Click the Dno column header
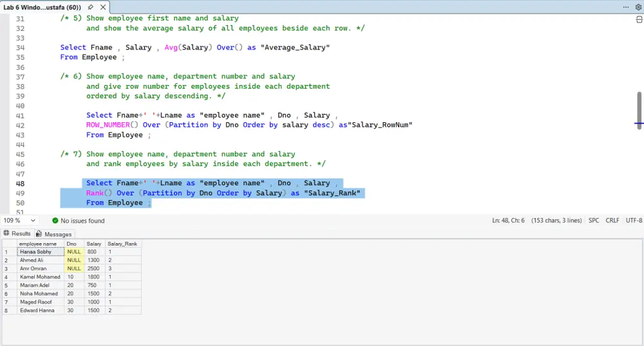 74,244
